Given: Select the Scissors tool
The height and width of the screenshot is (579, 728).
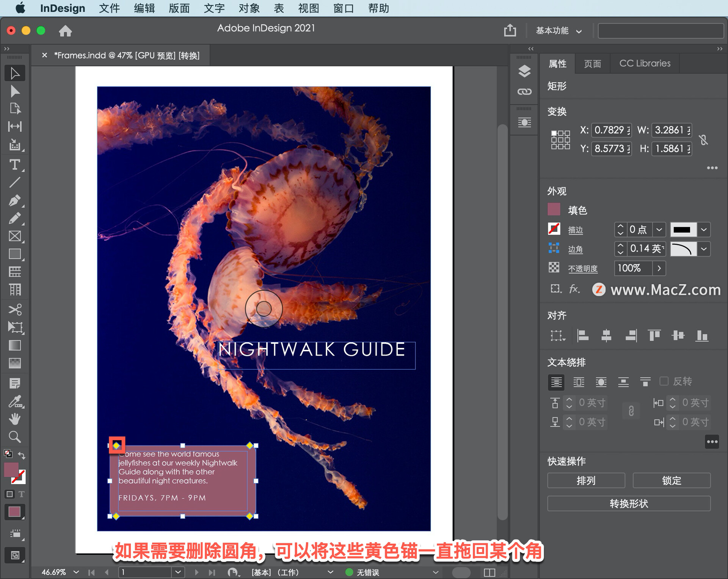Looking at the screenshot, I should [x=15, y=310].
